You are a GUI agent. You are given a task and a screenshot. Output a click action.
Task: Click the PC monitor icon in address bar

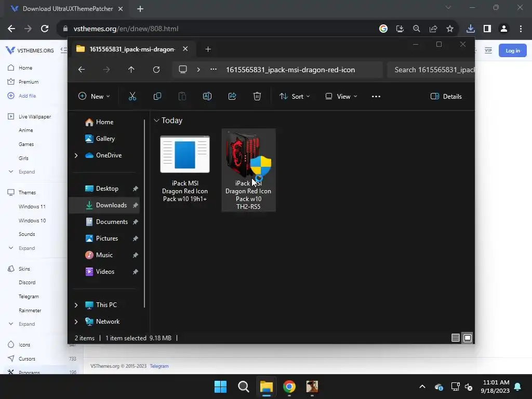183,70
